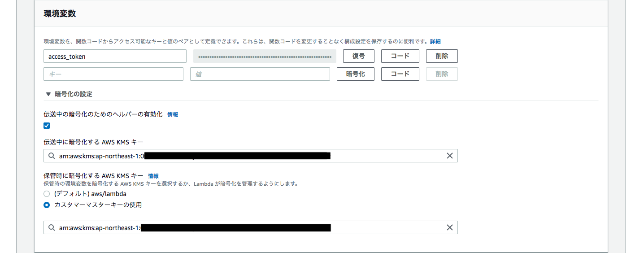Click 削除 button for access_token
The width and height of the screenshot is (644, 253).
442,56
